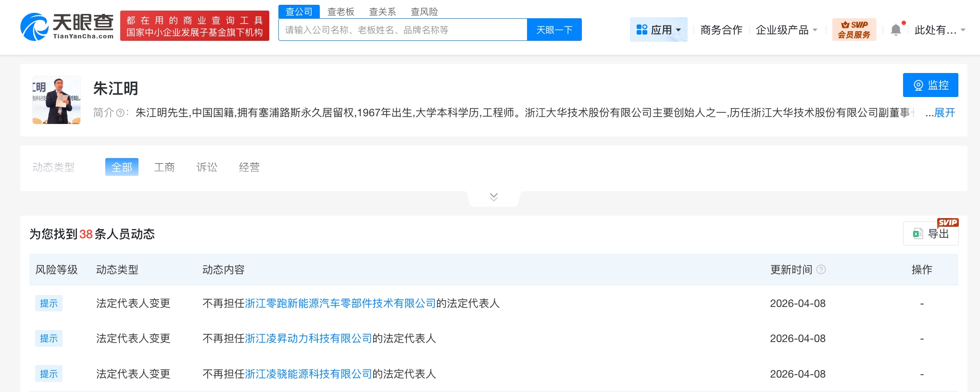Screen dimensions: 980x392
Task: Click the 监控 monitor button
Action: coord(930,85)
